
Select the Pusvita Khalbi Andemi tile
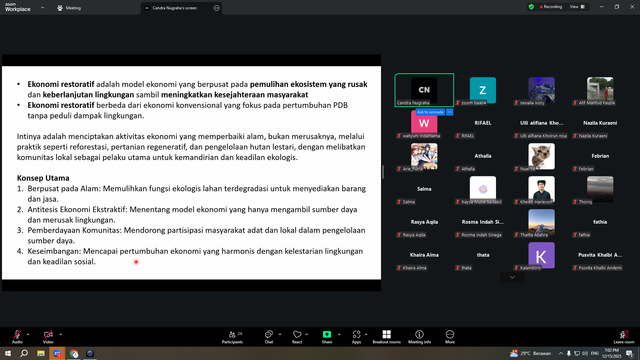point(600,256)
